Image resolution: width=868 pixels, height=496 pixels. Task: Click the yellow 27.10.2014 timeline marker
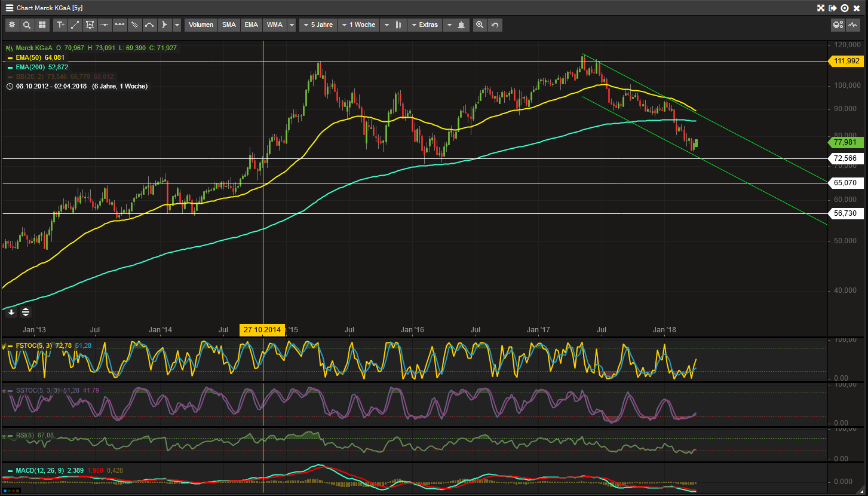[262, 329]
